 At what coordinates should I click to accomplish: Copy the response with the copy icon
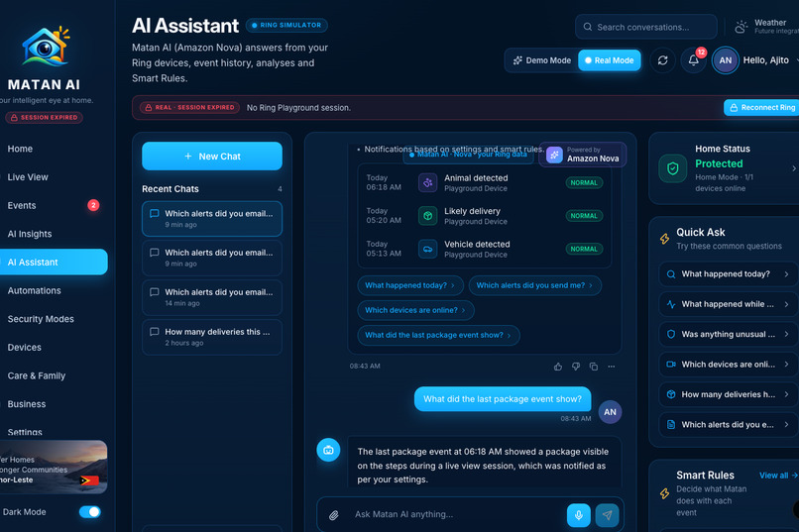594,367
